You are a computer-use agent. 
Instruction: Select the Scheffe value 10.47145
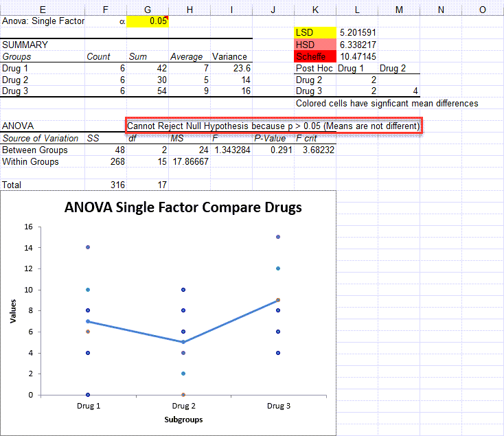[x=358, y=56]
